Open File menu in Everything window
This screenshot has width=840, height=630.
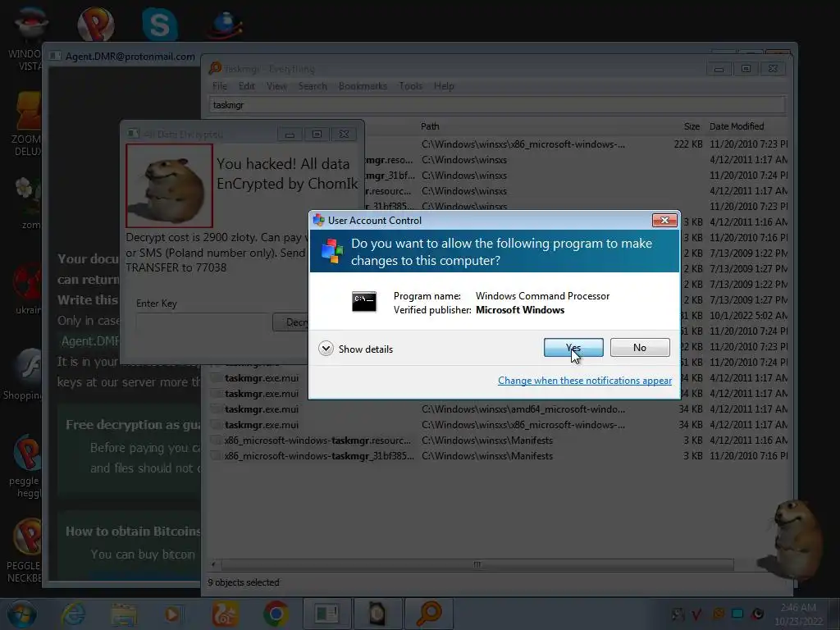(x=219, y=85)
